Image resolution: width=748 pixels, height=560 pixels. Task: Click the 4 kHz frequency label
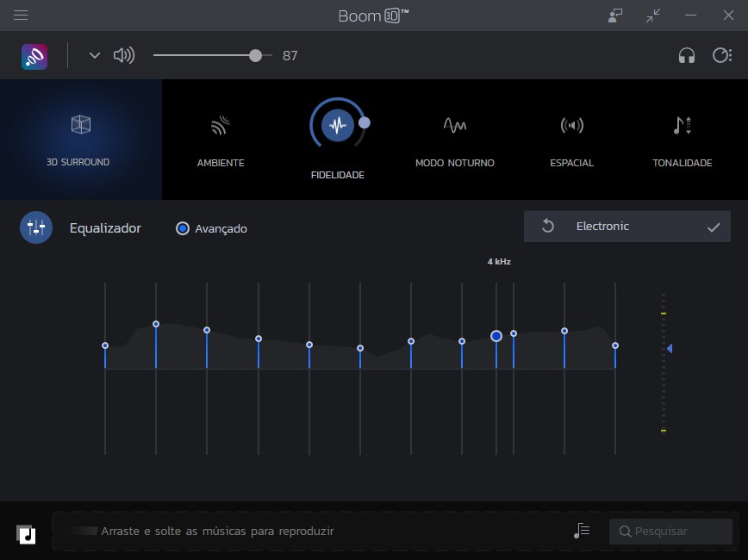point(499,261)
